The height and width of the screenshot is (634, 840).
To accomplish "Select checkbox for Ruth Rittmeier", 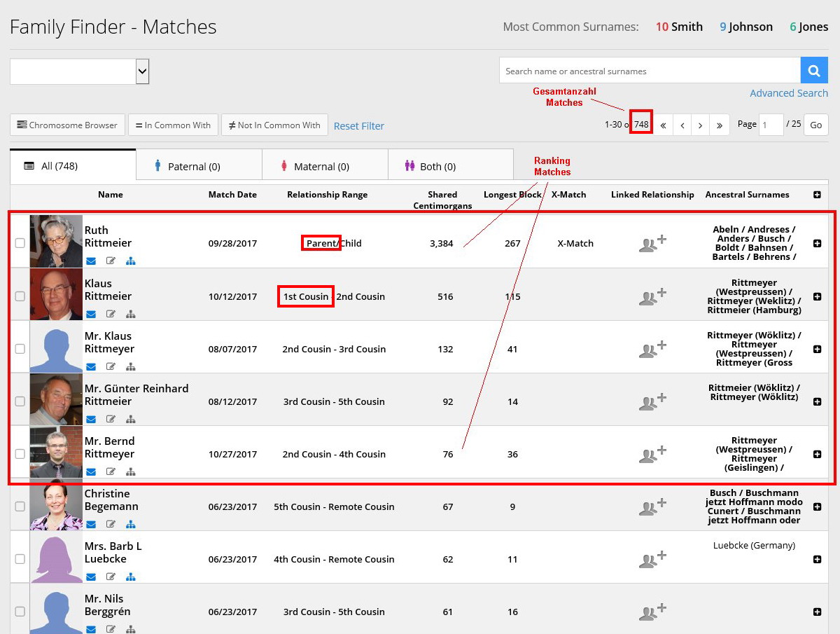I will coord(20,243).
